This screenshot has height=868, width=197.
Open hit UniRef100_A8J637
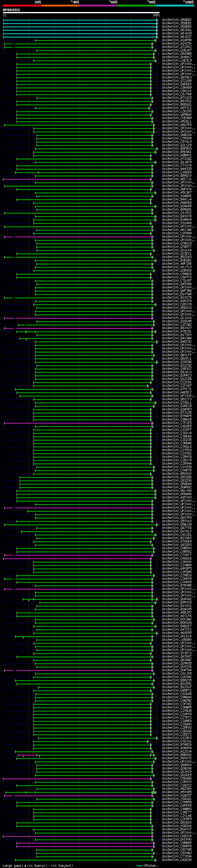tap(177, 37)
